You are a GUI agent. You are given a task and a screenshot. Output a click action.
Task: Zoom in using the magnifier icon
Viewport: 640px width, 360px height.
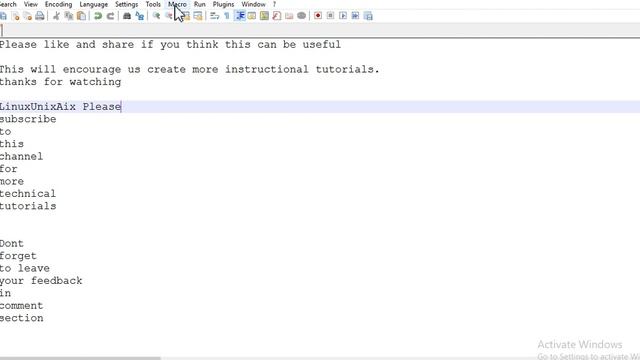(156, 16)
